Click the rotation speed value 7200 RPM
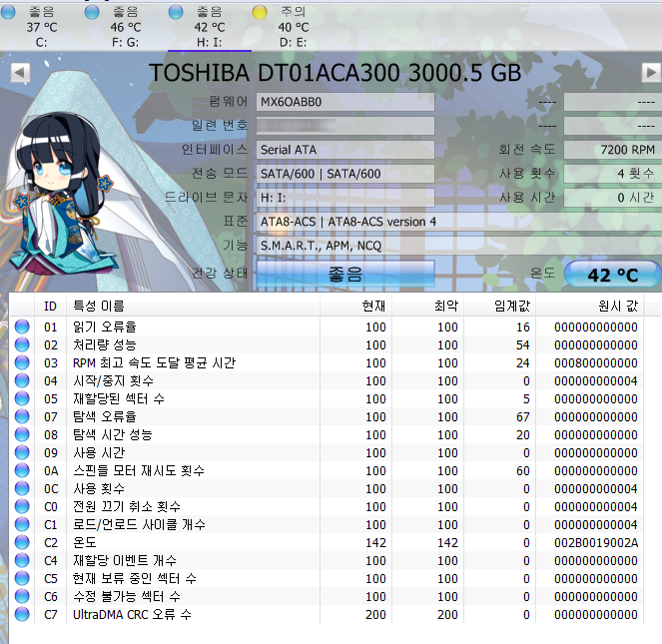 coord(613,150)
